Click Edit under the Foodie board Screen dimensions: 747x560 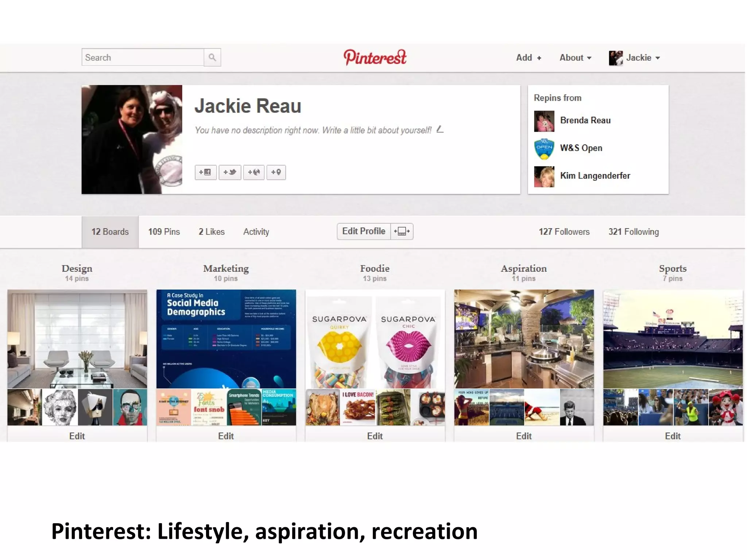click(375, 436)
